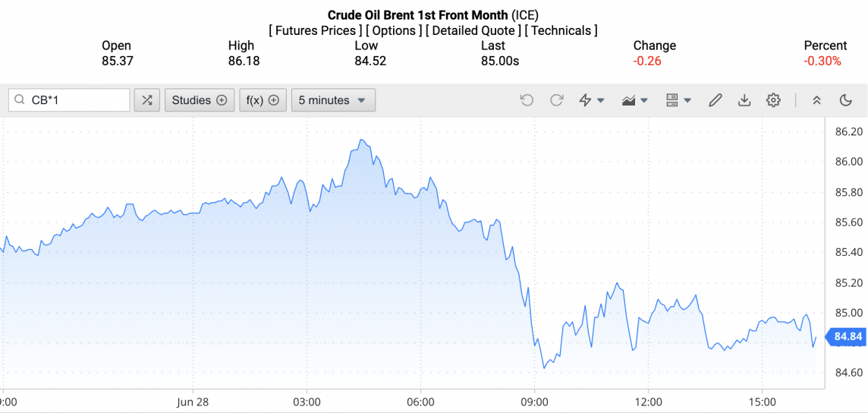Viewport: 868px width, 413px height.
Task: Open the f(x) expressions button
Action: point(263,100)
